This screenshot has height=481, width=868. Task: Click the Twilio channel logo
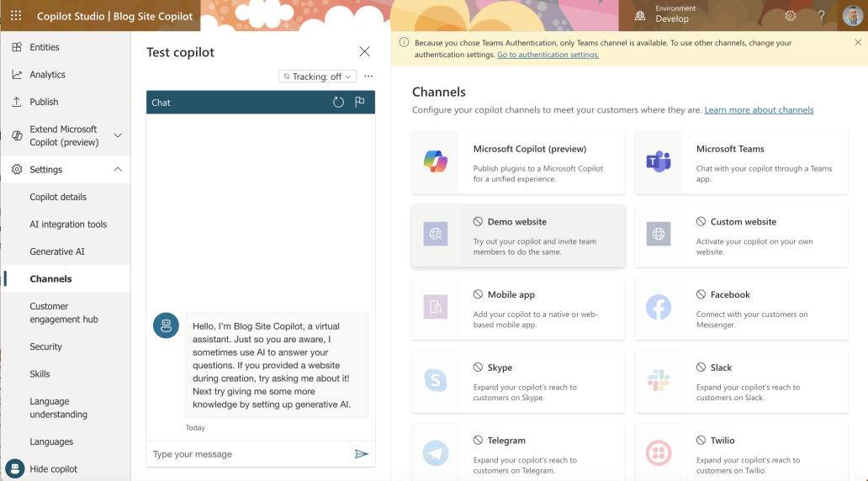659,452
